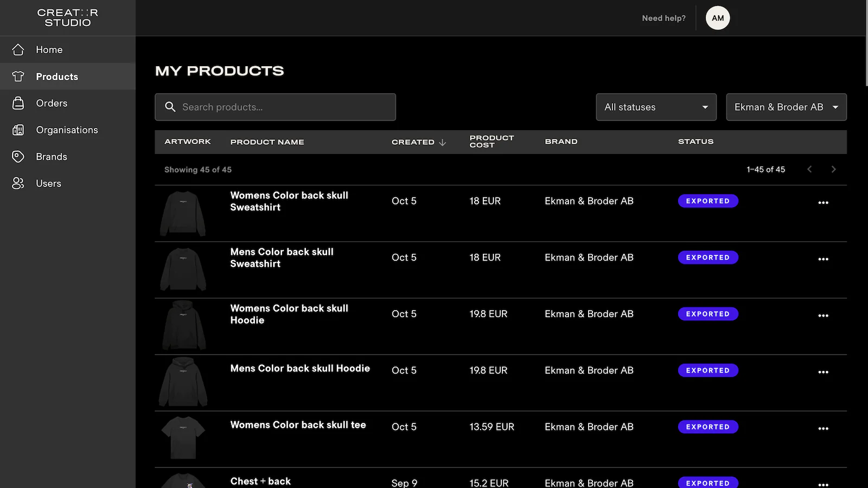The width and height of the screenshot is (868, 488).
Task: Click the Artwork column header
Action: click(x=187, y=142)
